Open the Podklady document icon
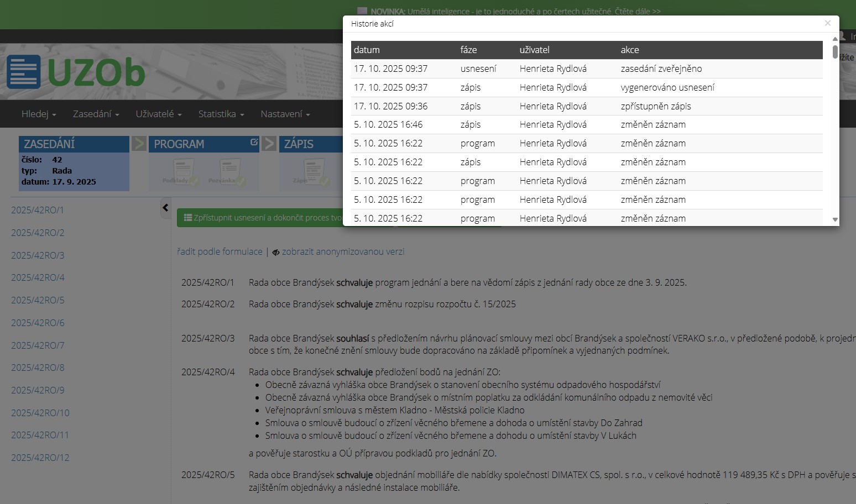This screenshot has width=856, height=504. click(x=182, y=171)
